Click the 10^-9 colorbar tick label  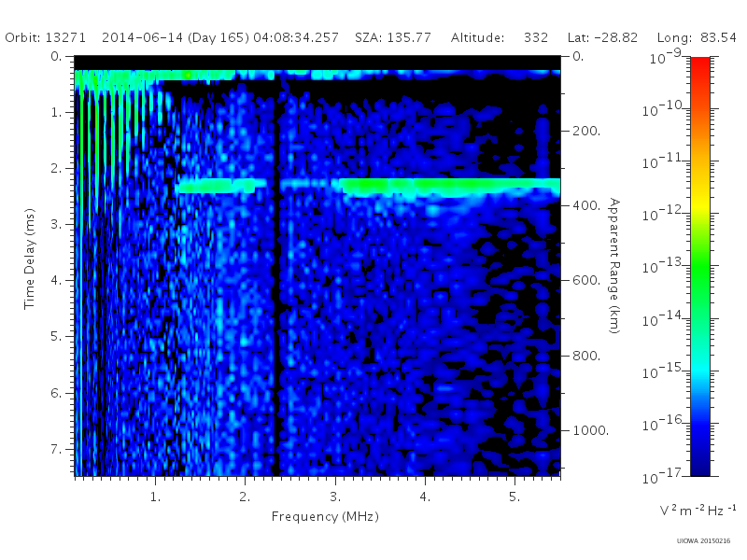point(666,57)
